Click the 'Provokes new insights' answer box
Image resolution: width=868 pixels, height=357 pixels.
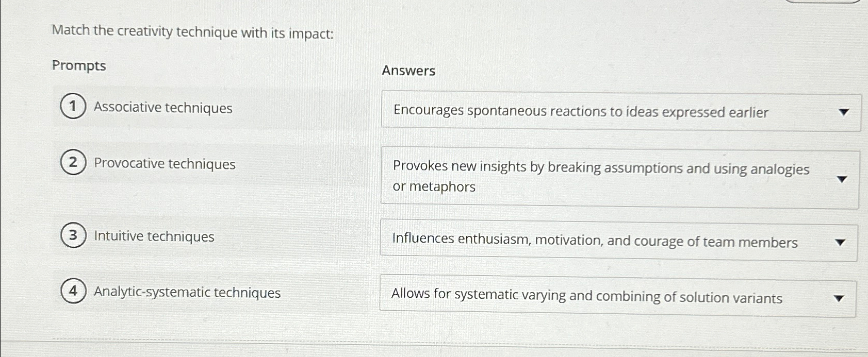click(x=567, y=178)
